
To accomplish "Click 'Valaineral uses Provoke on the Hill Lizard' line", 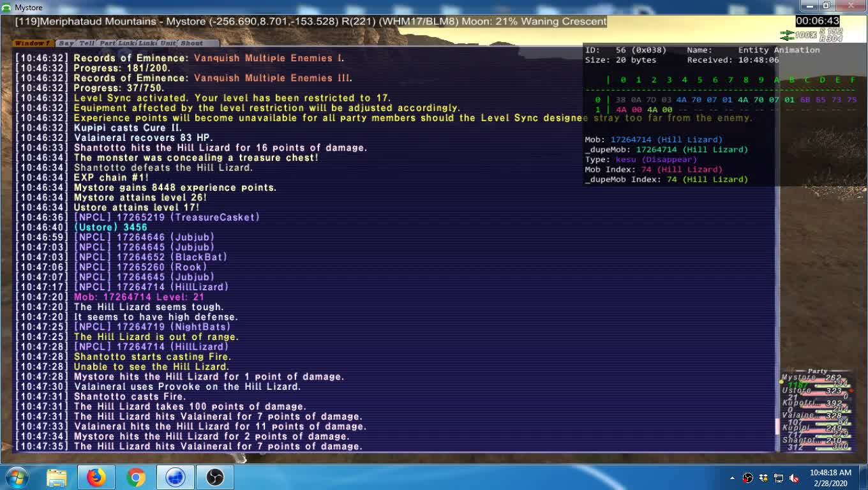I will click(158, 387).
